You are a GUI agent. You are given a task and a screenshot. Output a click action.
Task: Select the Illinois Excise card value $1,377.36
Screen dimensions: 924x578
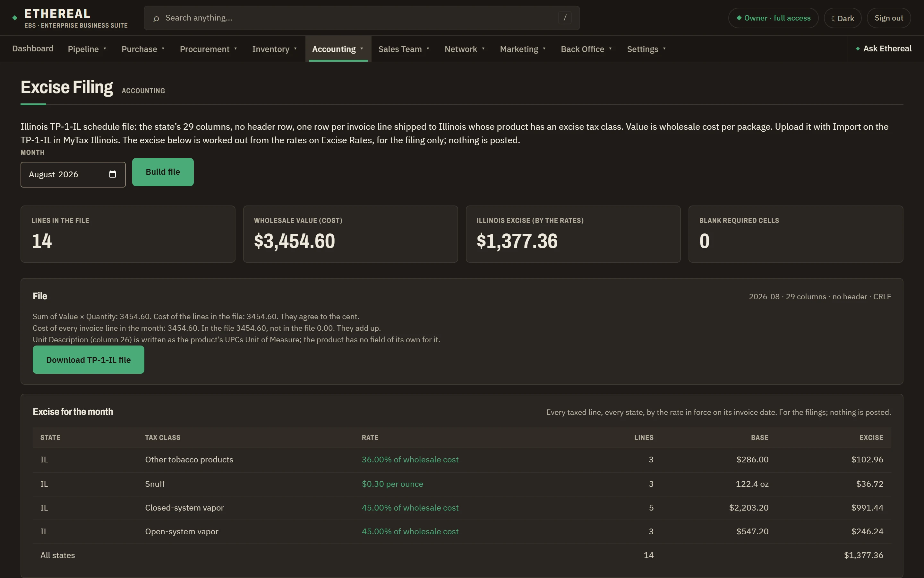click(517, 241)
